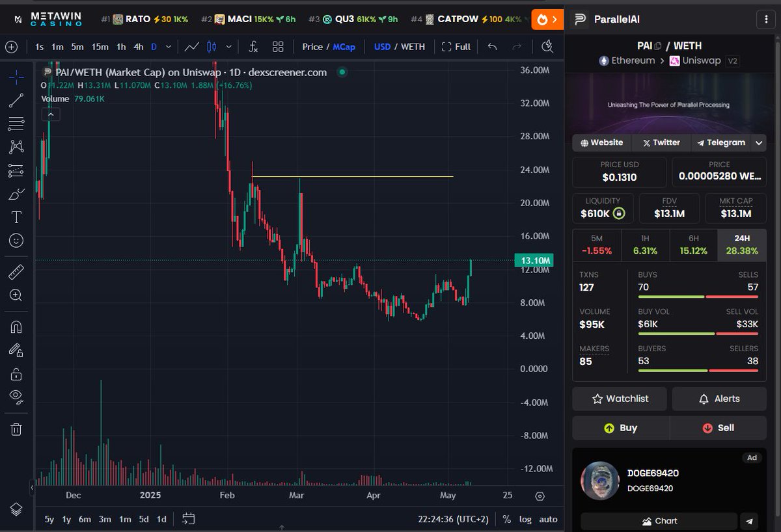
Task: Open the Fibonacci retracement tool
Action: (x=16, y=124)
